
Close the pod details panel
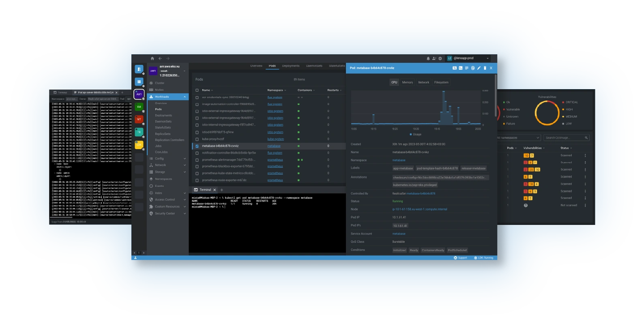pyautogui.click(x=491, y=68)
